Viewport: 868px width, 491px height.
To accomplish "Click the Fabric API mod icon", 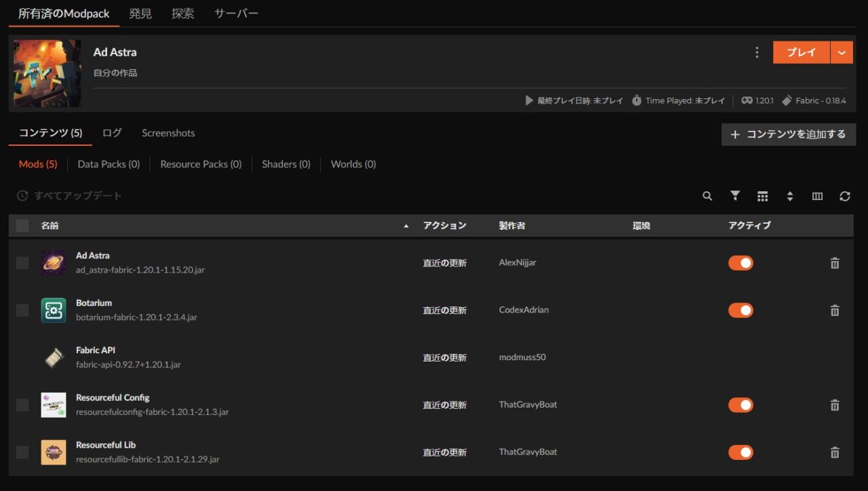I will pyautogui.click(x=53, y=357).
